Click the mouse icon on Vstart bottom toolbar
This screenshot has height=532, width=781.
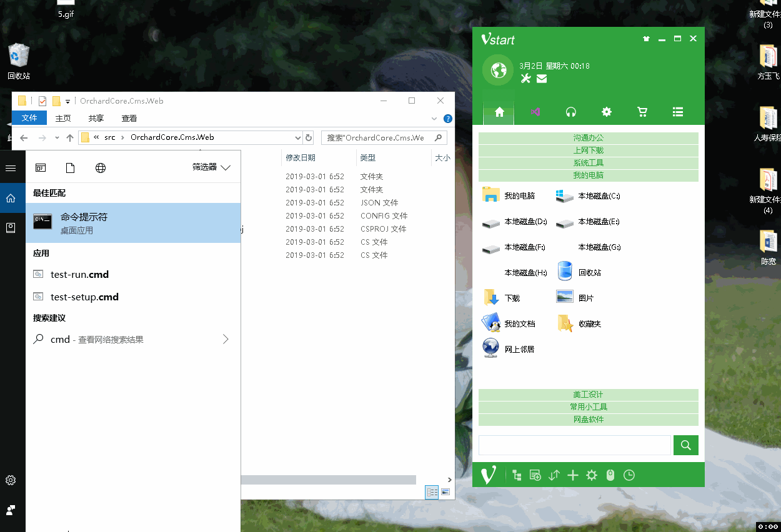[x=610, y=475]
